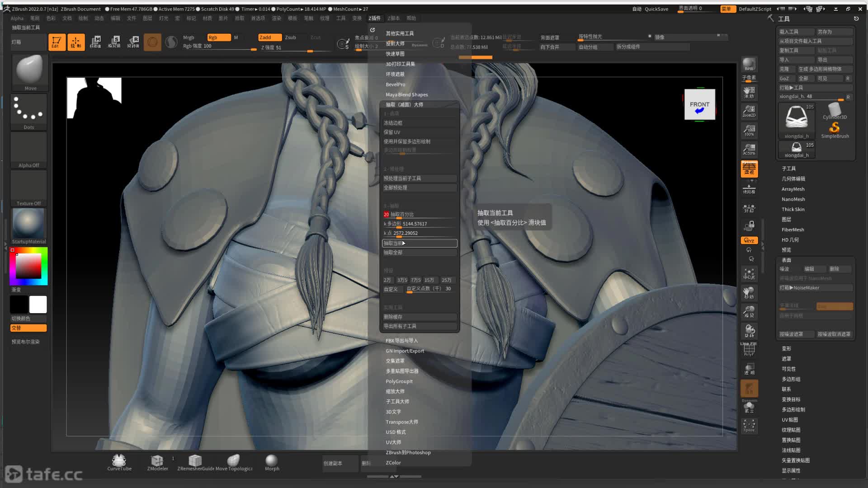The image size is (868, 488).
Task: Click the QuickSave button
Action: [656, 9]
